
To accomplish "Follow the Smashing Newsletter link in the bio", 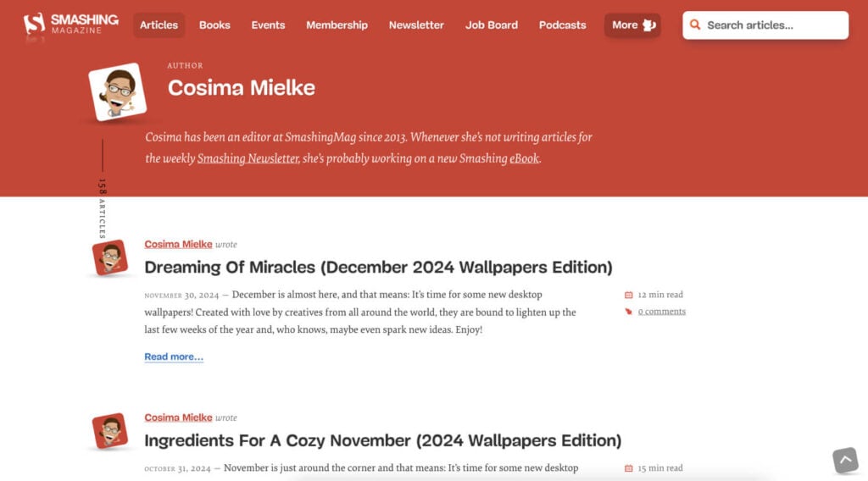I will [x=248, y=158].
